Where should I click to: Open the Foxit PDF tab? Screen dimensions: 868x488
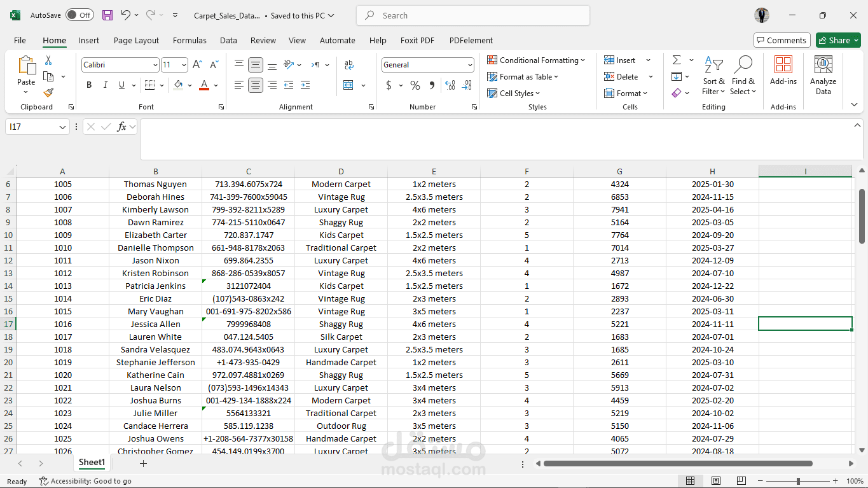tap(417, 40)
